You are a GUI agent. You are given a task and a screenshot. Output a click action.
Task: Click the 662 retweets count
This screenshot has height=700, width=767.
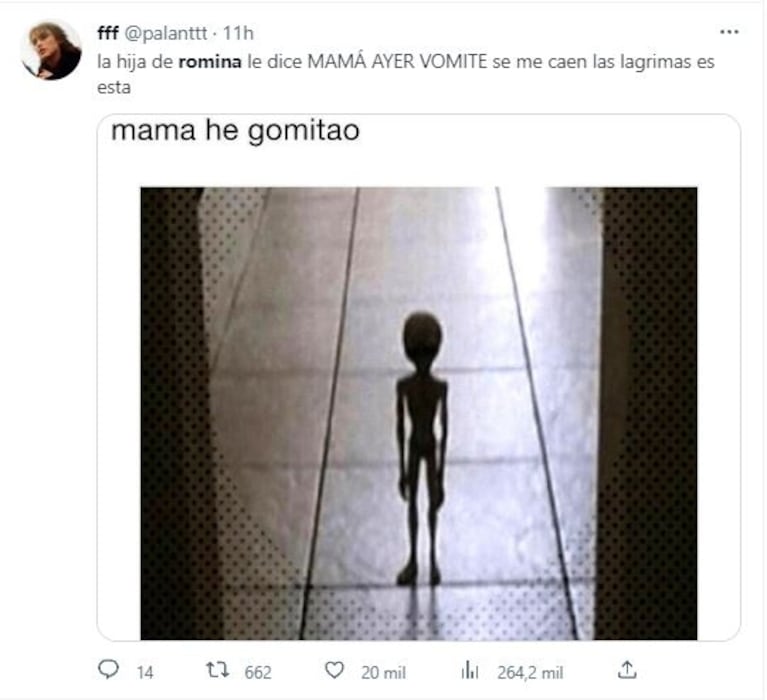(258, 673)
